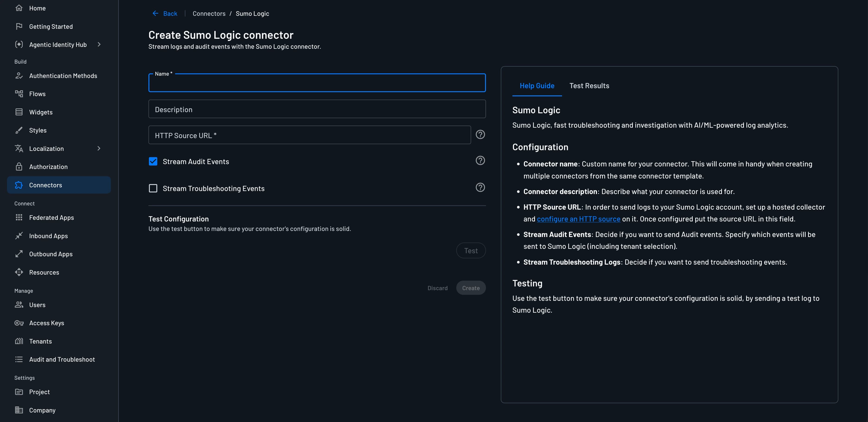Click the Back arrow icon
Viewport: 868px width, 422px height.
tap(155, 13)
